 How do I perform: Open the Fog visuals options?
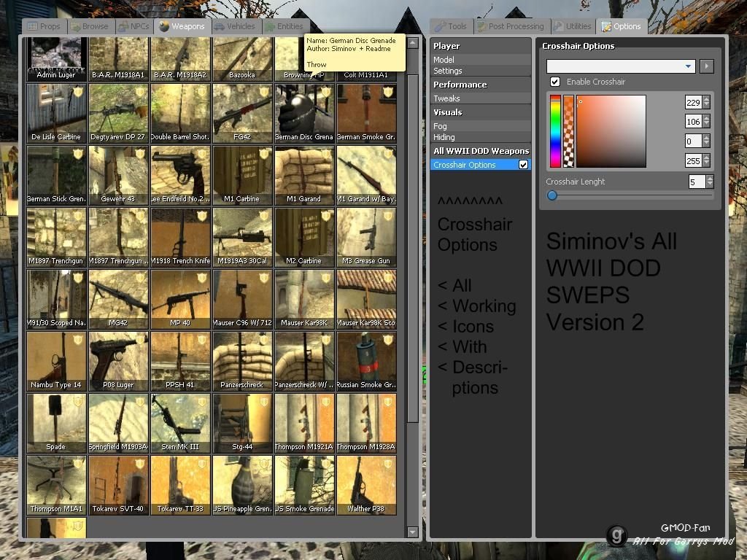480,126
